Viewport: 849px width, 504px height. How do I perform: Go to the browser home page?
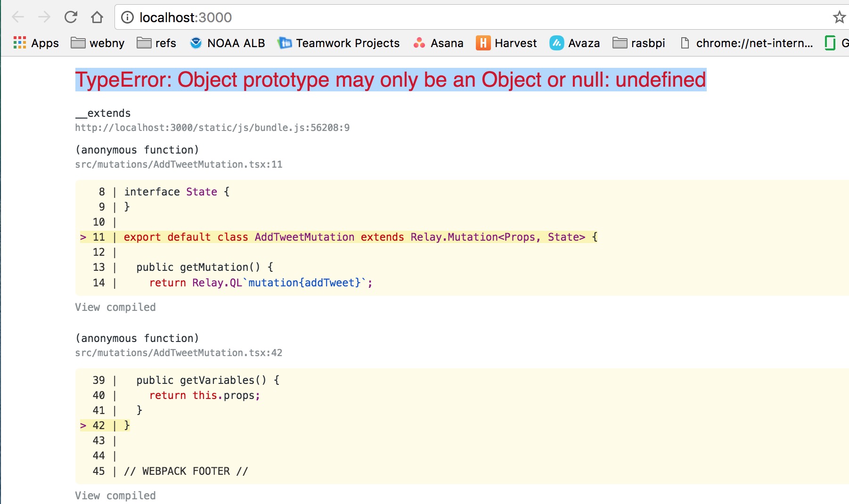97,17
